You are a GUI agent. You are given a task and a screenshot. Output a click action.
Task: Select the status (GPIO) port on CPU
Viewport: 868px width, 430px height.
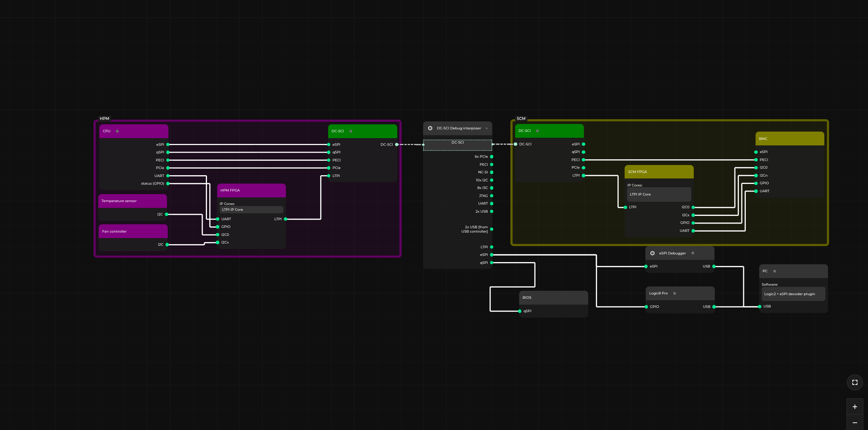[x=168, y=184]
